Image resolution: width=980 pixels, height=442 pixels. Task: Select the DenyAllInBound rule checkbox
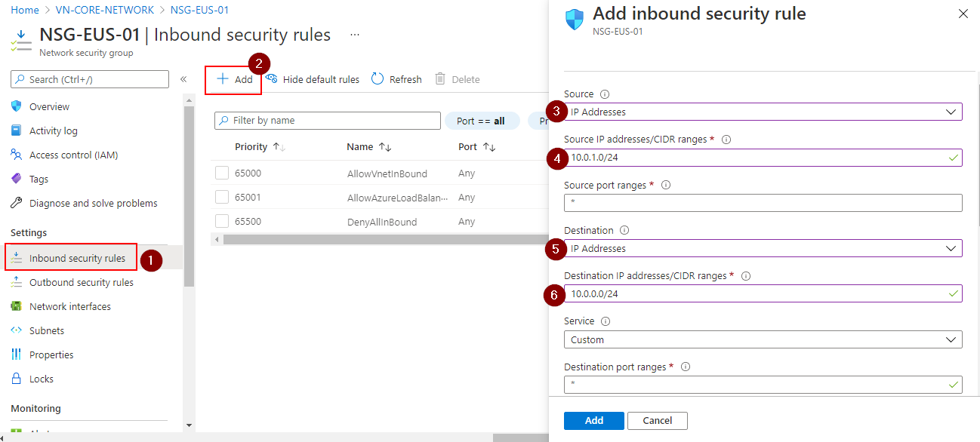pos(222,222)
